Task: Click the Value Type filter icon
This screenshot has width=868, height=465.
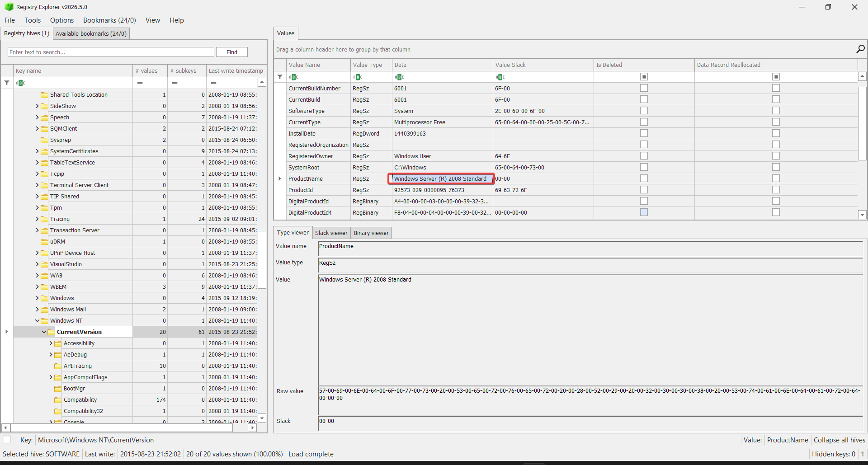Action: point(358,77)
